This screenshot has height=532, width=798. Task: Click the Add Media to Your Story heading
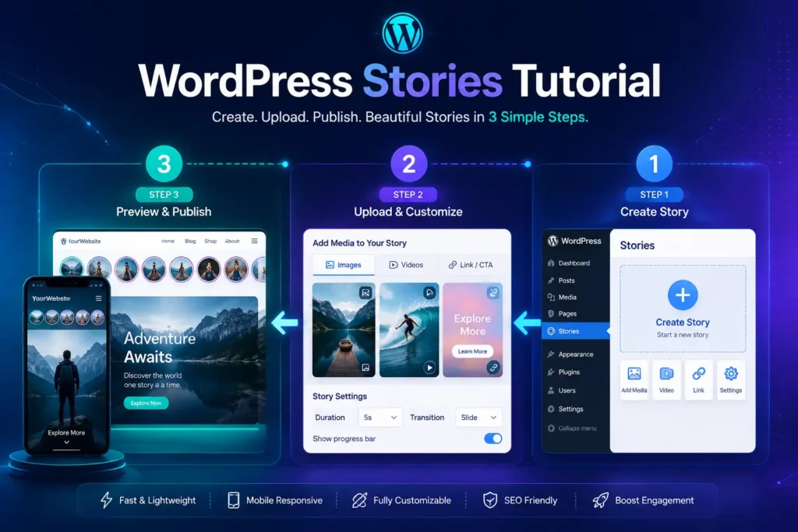359,243
